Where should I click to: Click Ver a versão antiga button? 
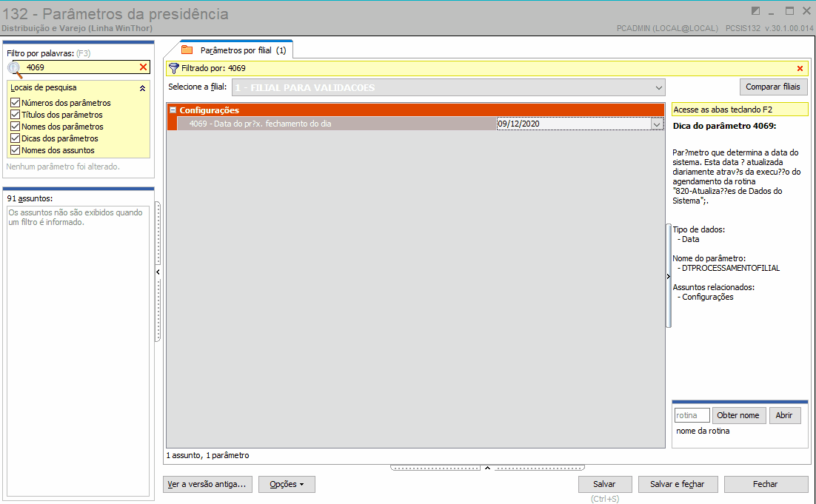click(207, 484)
